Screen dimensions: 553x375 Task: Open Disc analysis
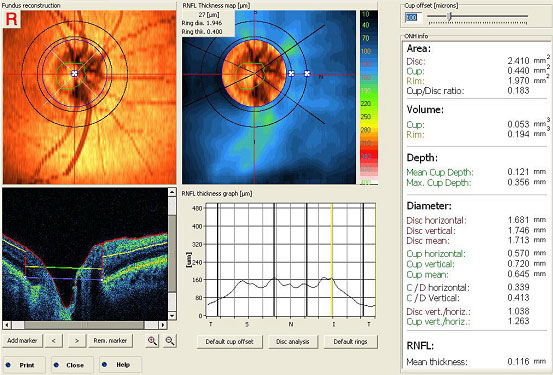coord(293,341)
